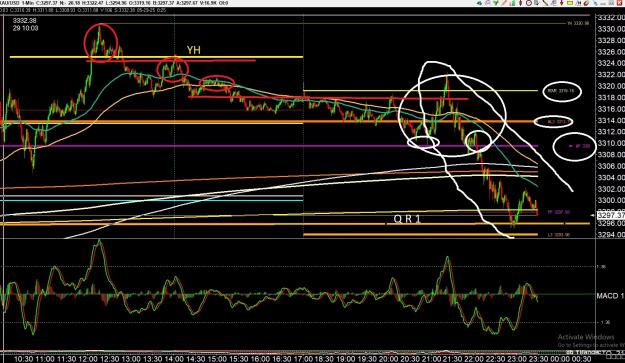Click the 00:00 time axis label

(560, 359)
